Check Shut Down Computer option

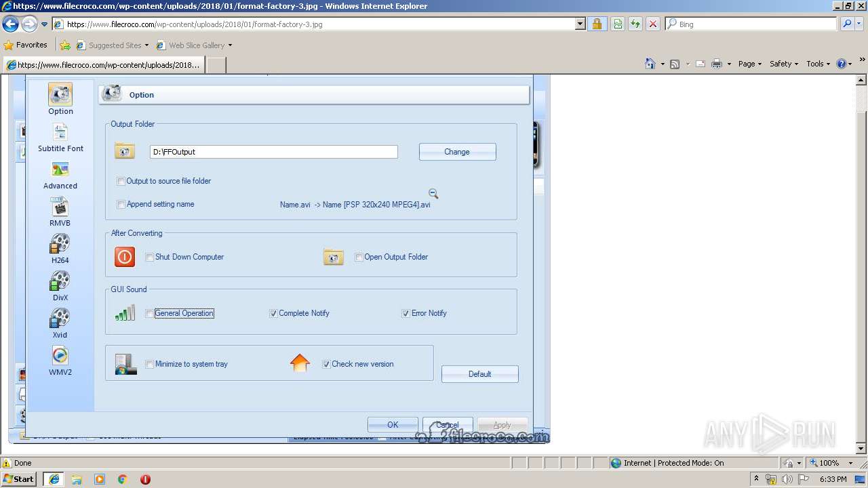(149, 257)
